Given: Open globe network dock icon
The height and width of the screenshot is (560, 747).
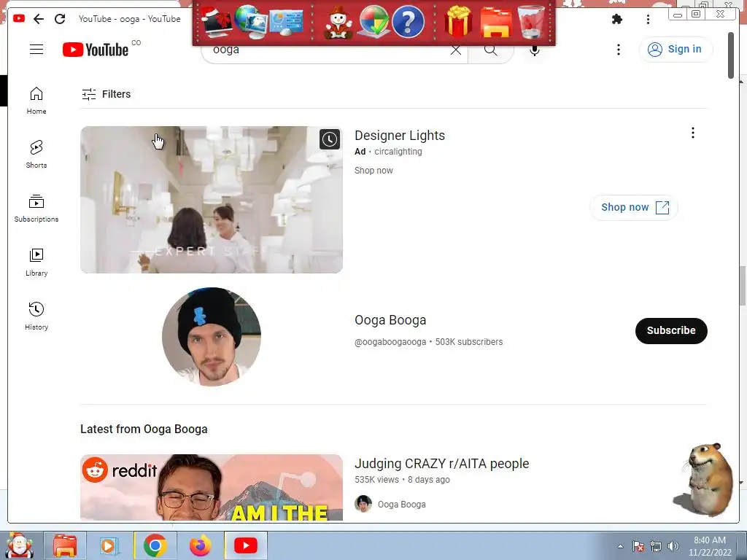Looking at the screenshot, I should click(x=251, y=21).
